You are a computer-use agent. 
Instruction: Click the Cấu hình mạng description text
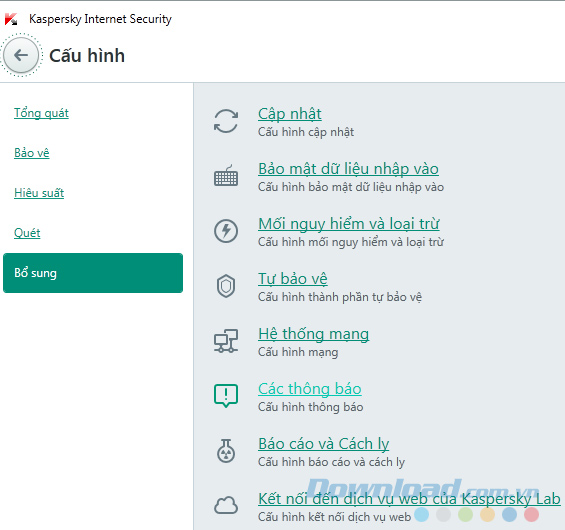click(298, 352)
